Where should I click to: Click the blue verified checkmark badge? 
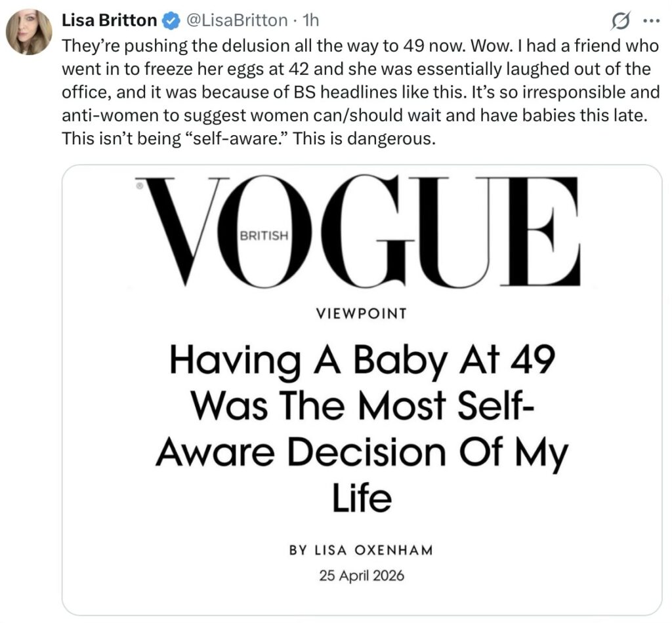click(x=171, y=21)
